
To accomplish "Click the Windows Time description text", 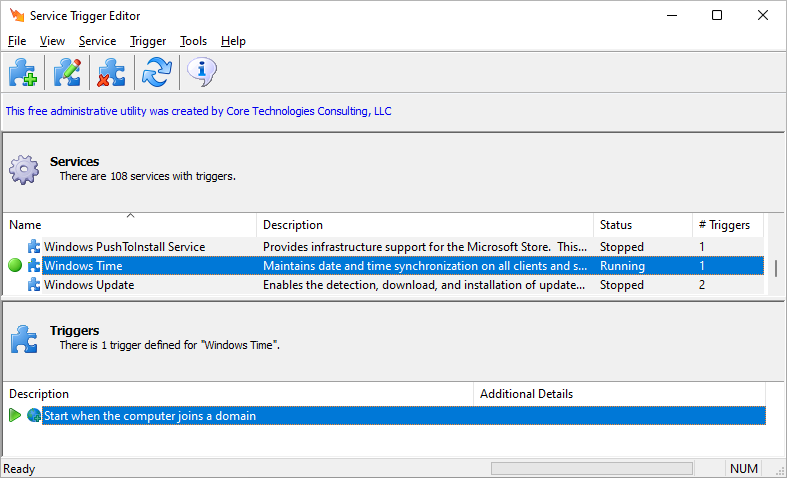I will pos(425,266).
